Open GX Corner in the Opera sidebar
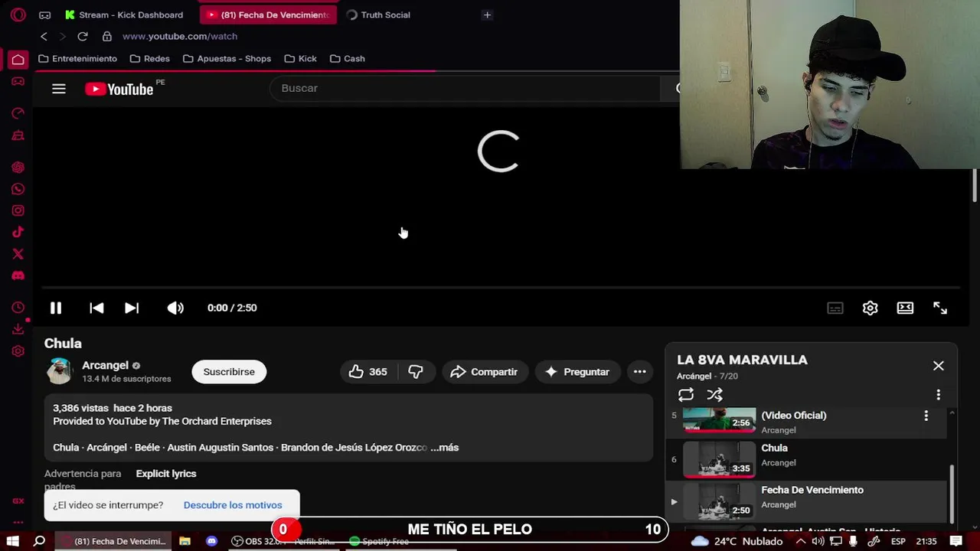Screen dimensions: 980x551 coord(18,81)
